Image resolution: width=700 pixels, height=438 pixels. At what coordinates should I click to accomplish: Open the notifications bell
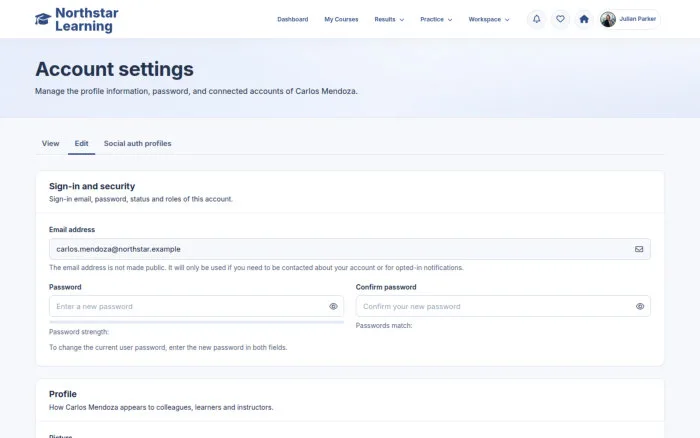[536, 19]
